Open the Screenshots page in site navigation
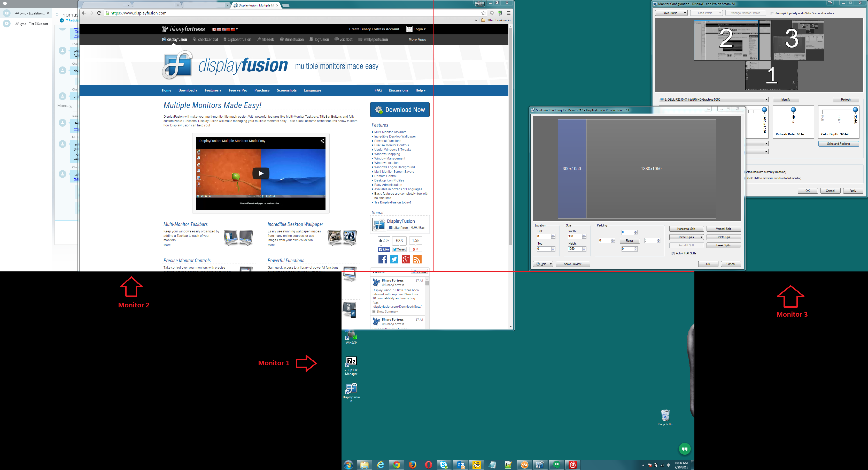Viewport: 868px width, 470px height. 286,90
